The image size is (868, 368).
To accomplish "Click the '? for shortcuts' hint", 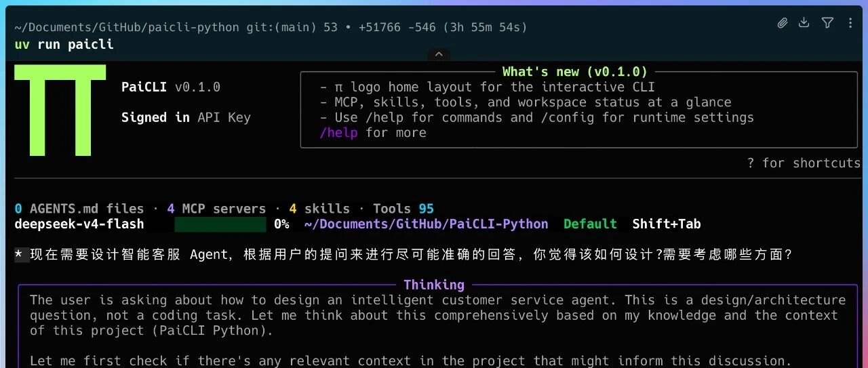I will coord(804,163).
